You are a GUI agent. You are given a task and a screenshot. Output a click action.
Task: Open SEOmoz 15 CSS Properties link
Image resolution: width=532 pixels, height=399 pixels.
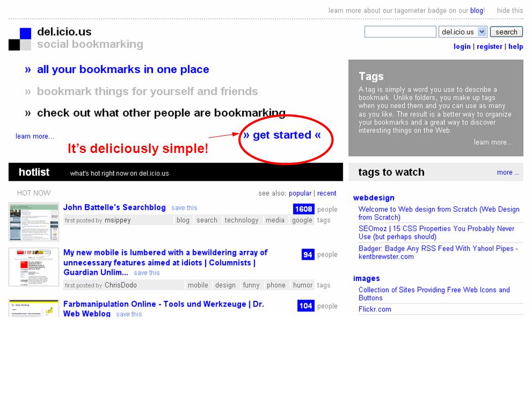point(436,232)
